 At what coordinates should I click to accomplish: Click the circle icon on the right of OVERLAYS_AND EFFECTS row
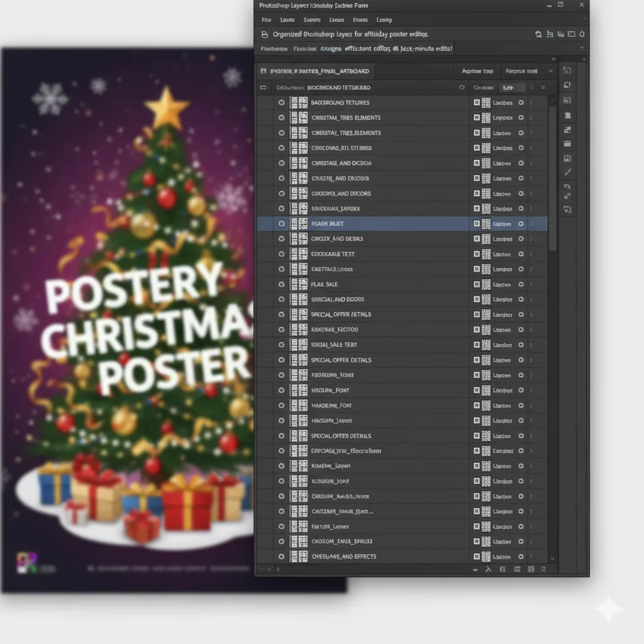point(521,557)
